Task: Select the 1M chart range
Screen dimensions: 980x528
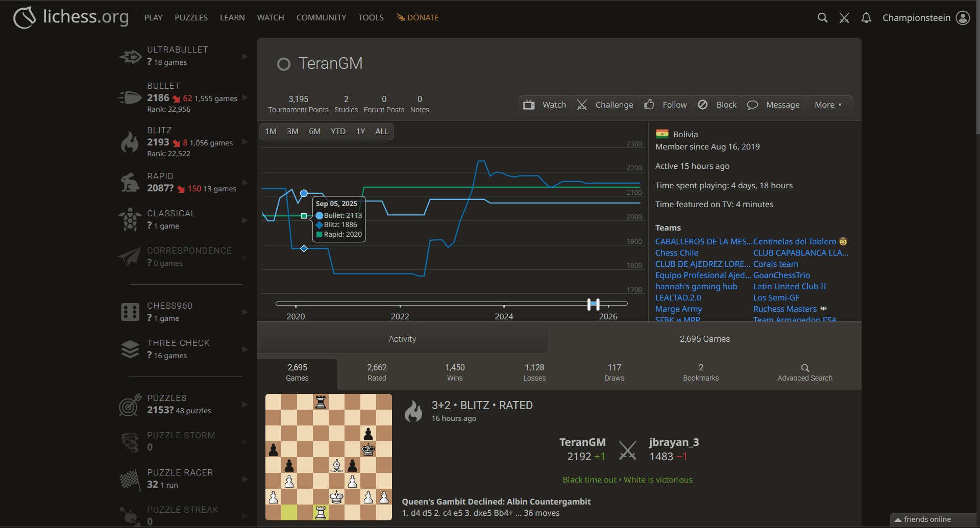Action: coord(271,132)
